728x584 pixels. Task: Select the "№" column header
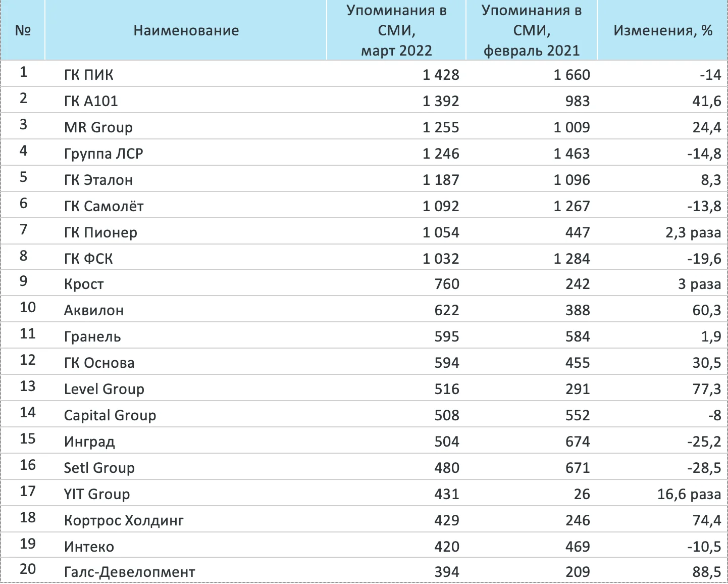pos(23,31)
